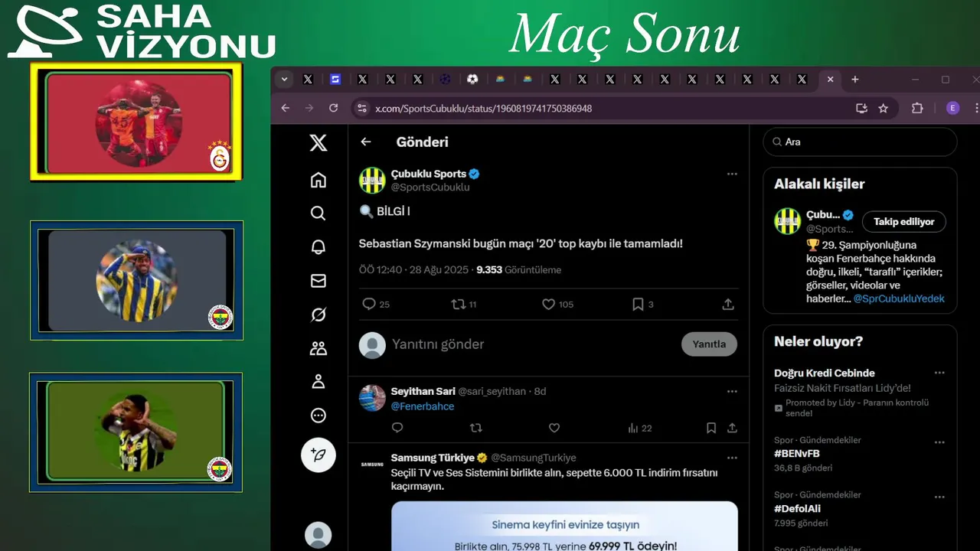Screen dimensions: 980x551
Task: Go back using the Gönderi header arrow
Action: pyautogui.click(x=366, y=142)
